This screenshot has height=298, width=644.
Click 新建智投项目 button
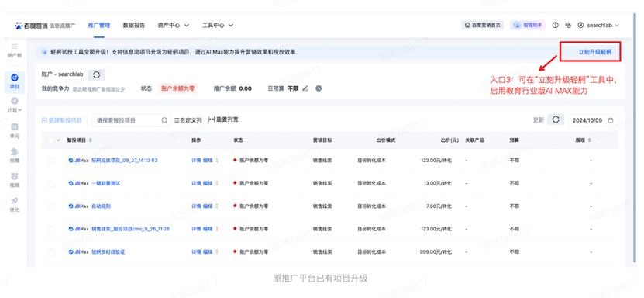click(61, 120)
